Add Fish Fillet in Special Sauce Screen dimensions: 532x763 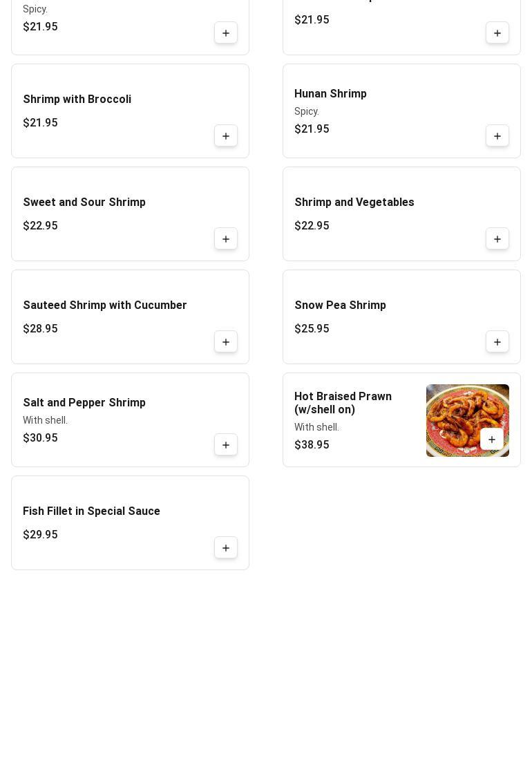pyautogui.click(x=226, y=548)
